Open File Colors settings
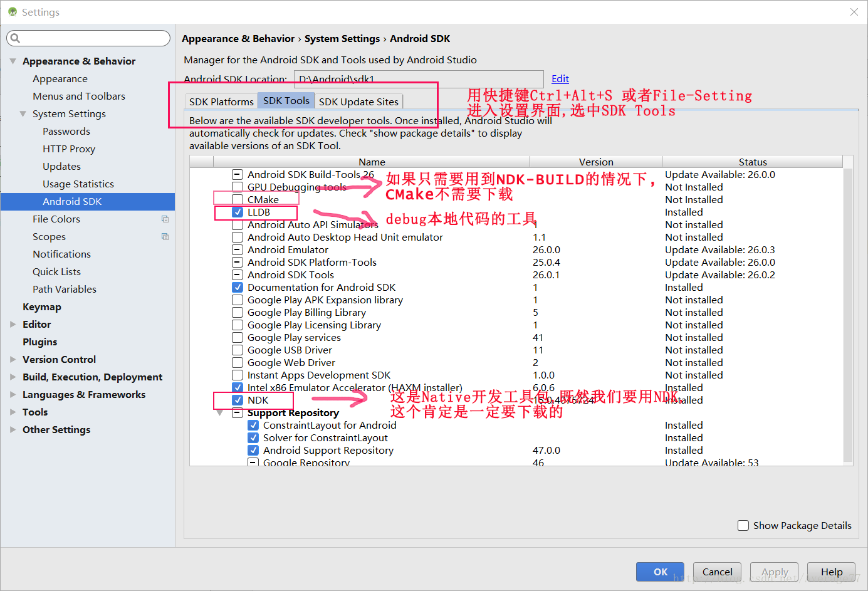This screenshot has width=868, height=591. pos(56,219)
